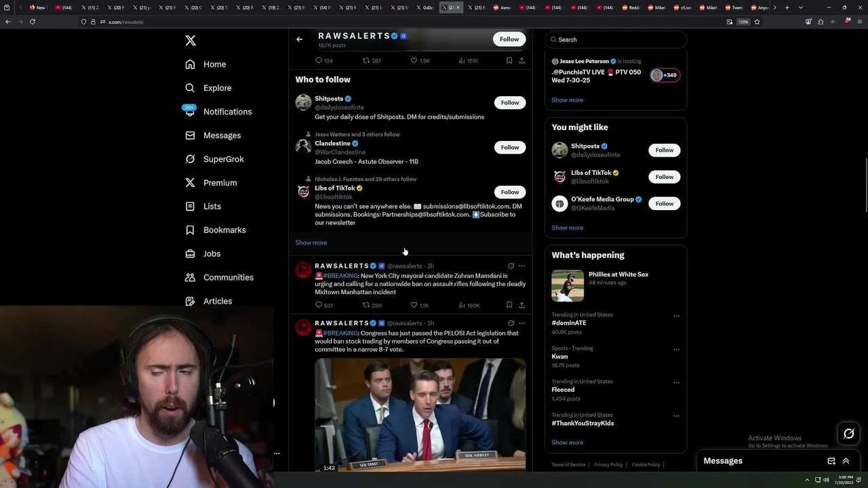The height and width of the screenshot is (488, 868).
Task: Open more options on Mamdani post
Action: [x=521, y=266]
